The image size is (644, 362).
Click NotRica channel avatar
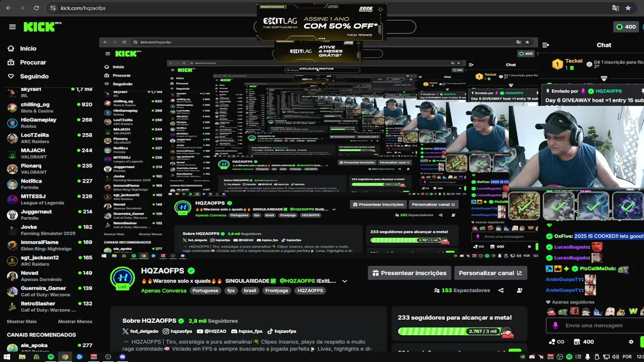click(x=12, y=184)
